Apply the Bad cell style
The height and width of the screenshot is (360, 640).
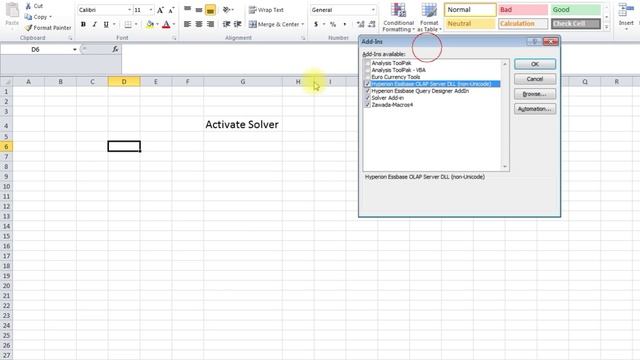(x=523, y=10)
